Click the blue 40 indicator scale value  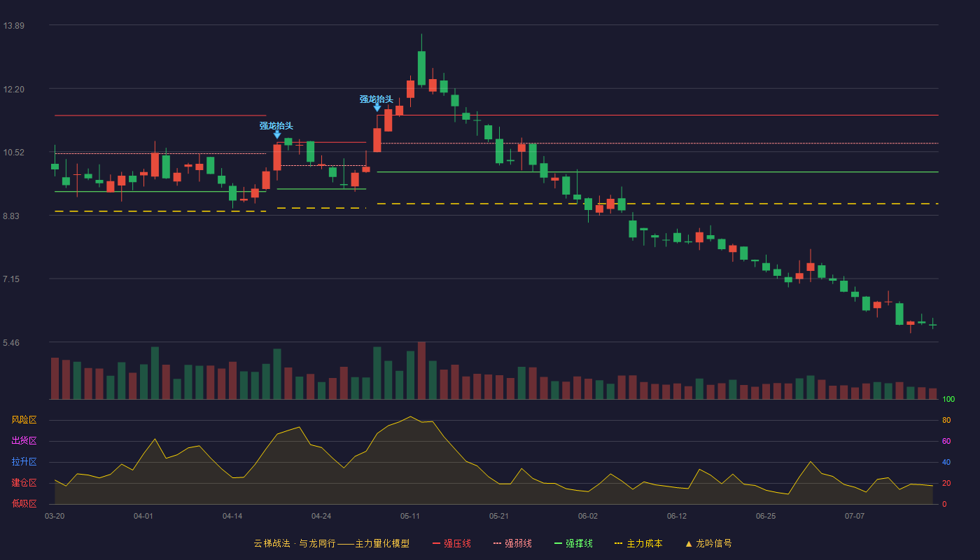coord(946,462)
